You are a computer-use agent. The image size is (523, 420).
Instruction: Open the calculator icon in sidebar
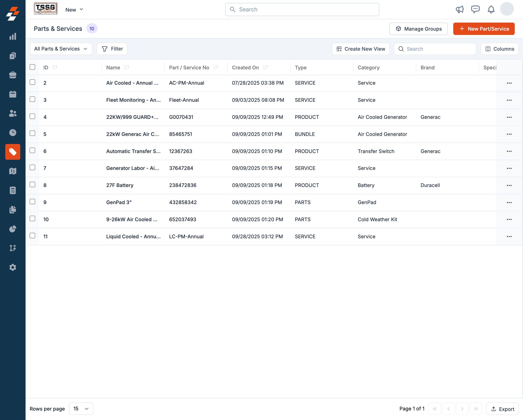(x=13, y=190)
